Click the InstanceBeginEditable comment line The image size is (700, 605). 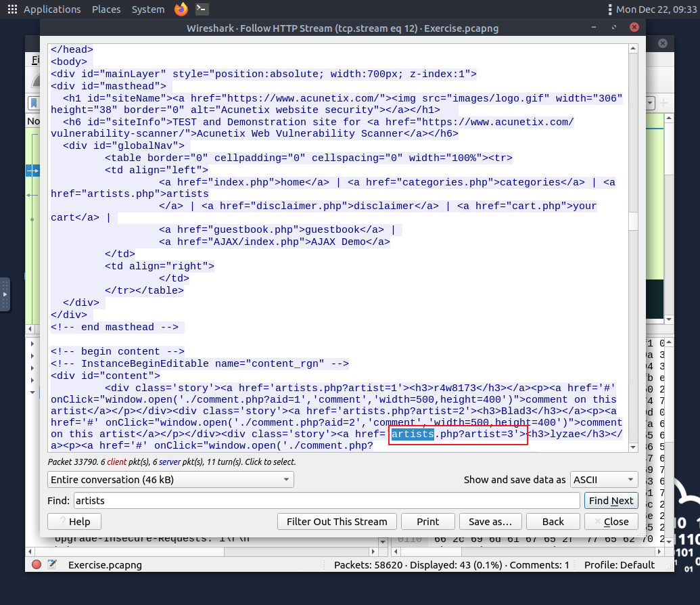(x=200, y=363)
